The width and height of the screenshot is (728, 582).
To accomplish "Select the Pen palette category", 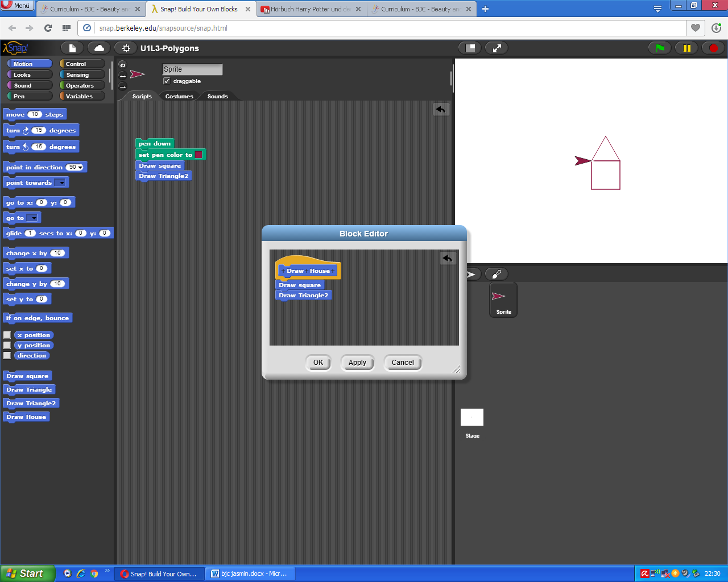I will [x=30, y=96].
